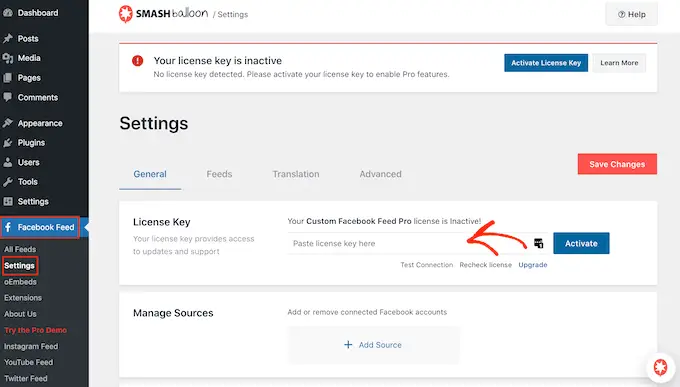This screenshot has height=387, width=680.
Task: Click the Help button
Action: point(631,14)
